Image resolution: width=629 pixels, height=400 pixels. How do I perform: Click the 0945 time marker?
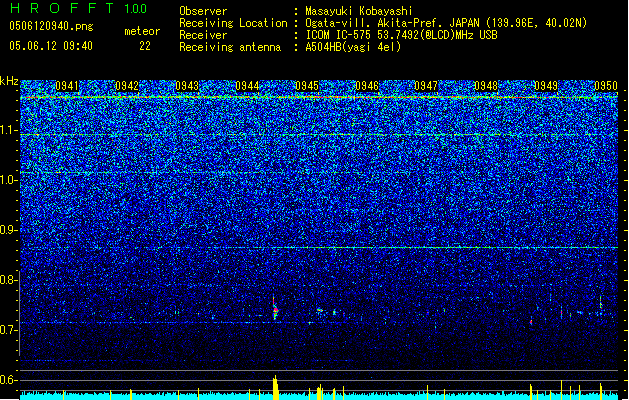(307, 86)
